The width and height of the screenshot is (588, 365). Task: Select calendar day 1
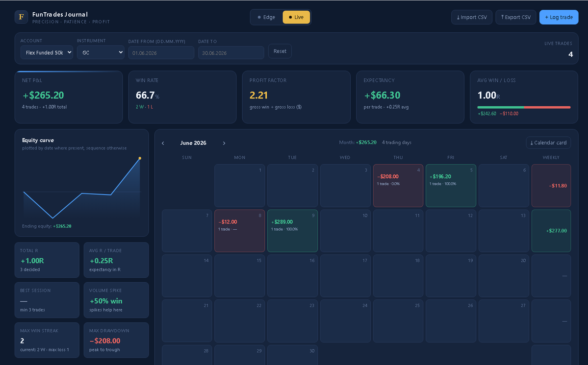(240, 186)
